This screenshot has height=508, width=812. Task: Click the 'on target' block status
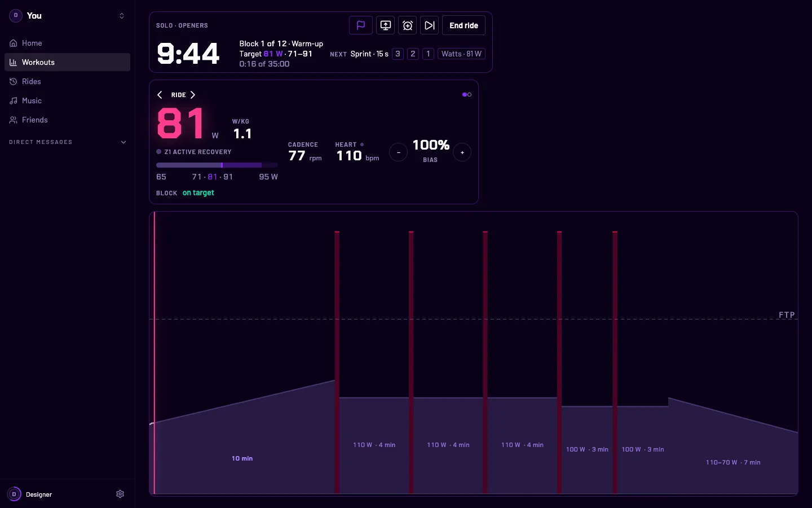[x=198, y=192]
